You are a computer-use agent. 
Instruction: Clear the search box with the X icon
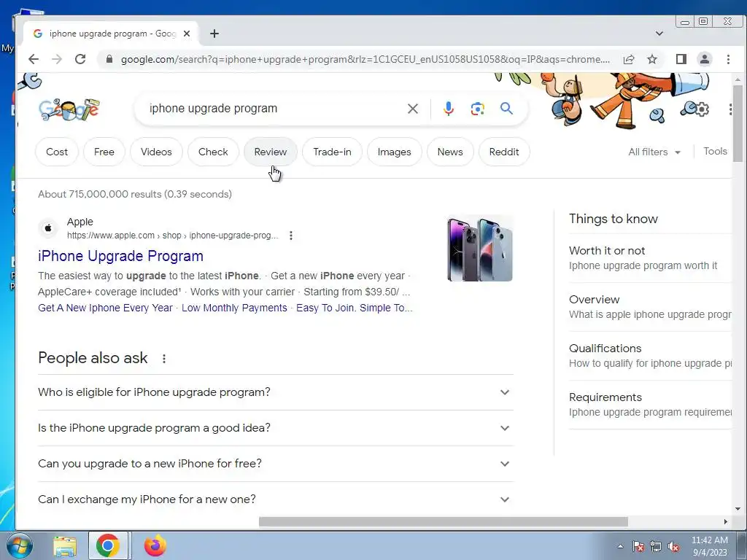click(413, 109)
